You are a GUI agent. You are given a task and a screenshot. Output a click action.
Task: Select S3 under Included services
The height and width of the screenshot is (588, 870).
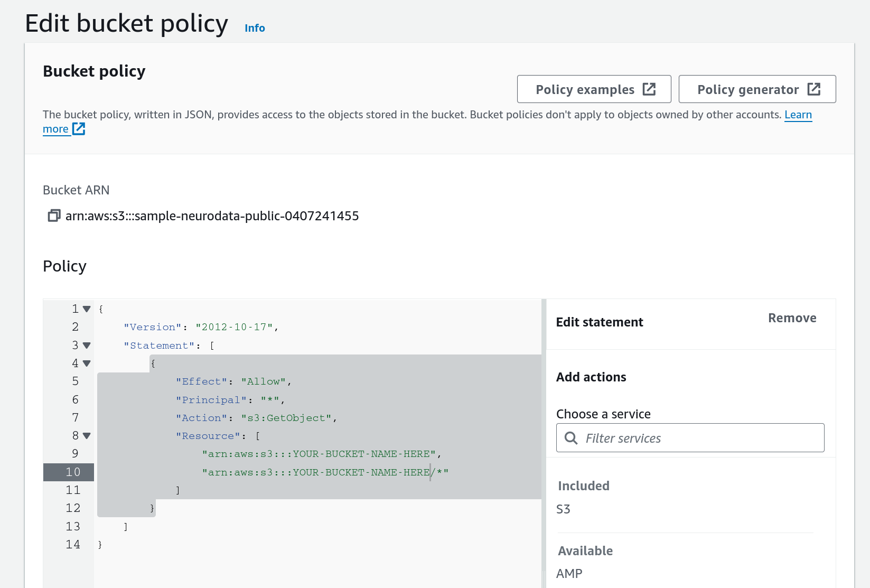click(564, 509)
